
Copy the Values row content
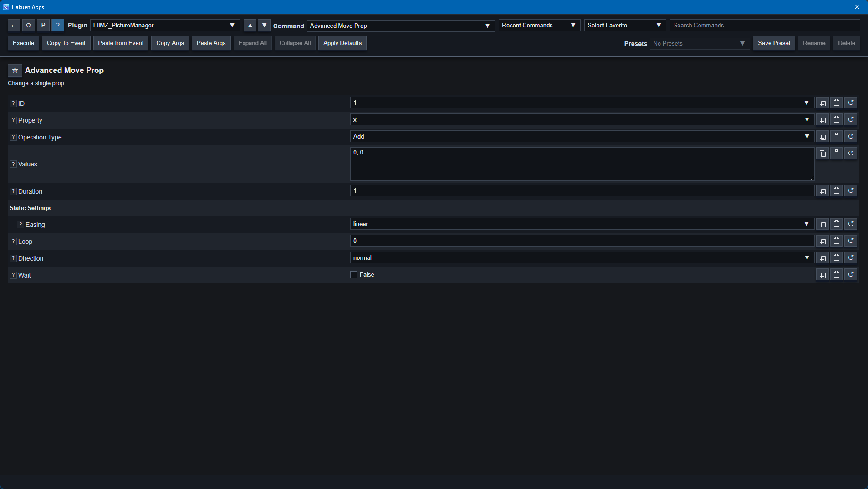(x=822, y=154)
